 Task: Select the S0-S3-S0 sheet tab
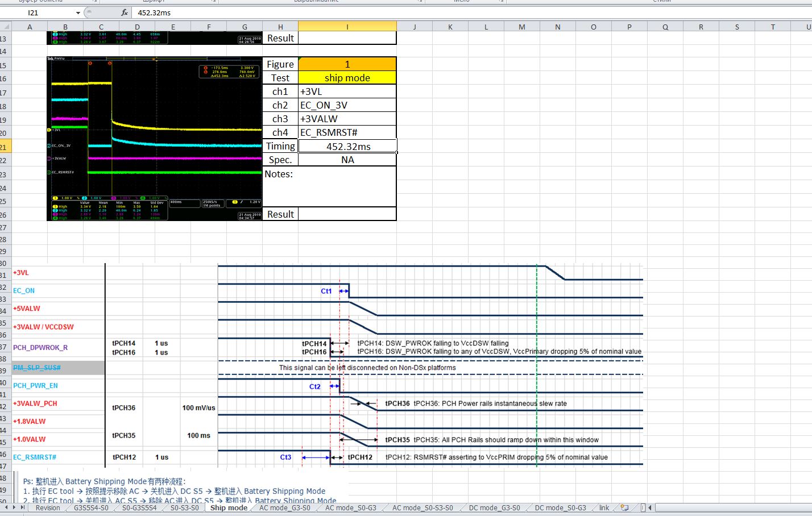(184, 508)
